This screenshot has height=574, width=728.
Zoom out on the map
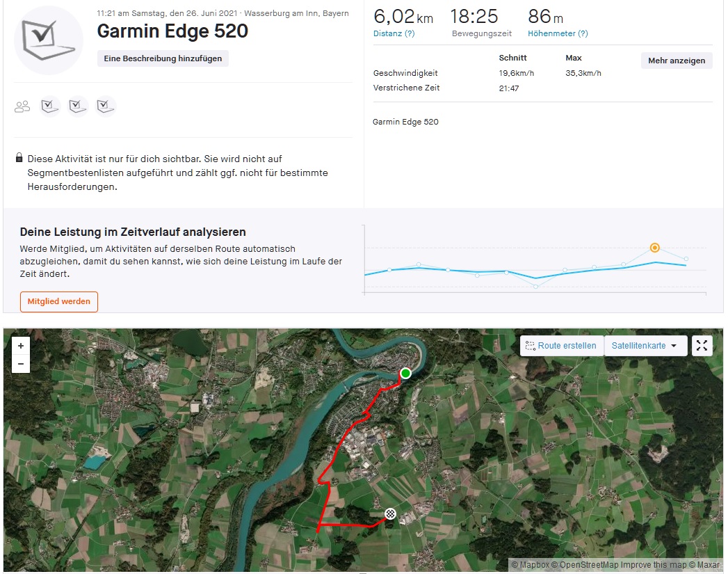[x=21, y=363]
